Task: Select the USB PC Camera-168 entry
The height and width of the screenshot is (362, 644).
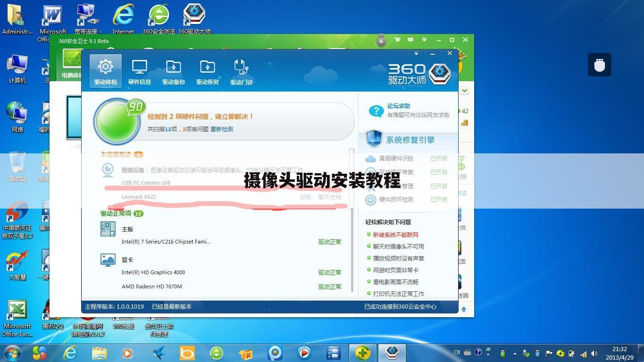Action: (146, 183)
